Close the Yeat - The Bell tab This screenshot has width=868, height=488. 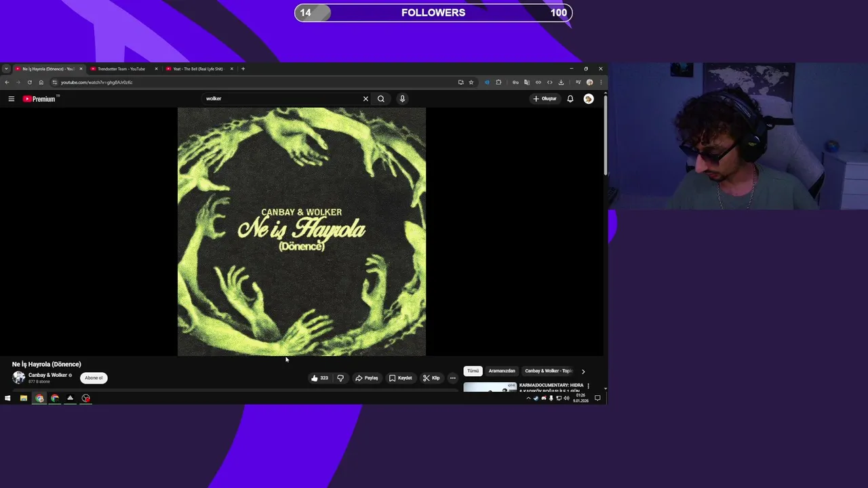(231, 68)
